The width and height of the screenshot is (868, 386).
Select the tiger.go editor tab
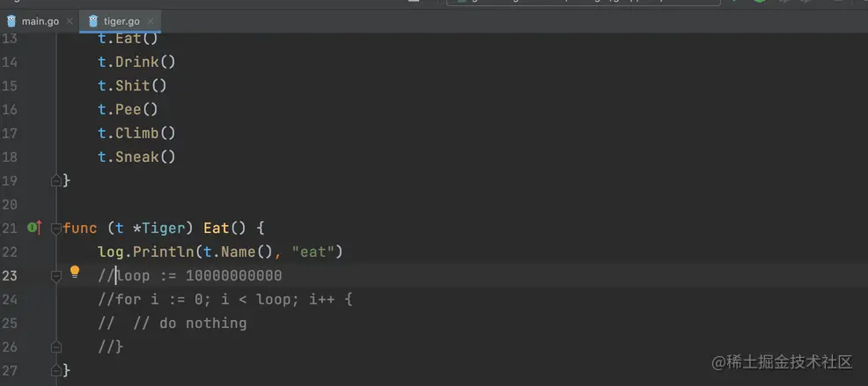121,21
